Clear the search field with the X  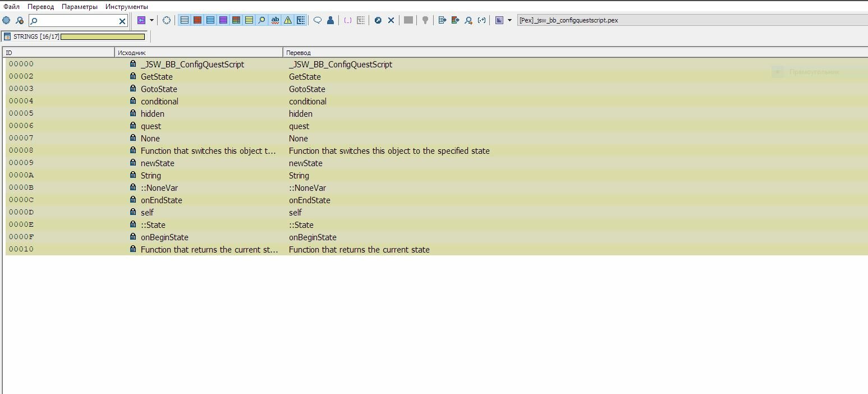(122, 21)
